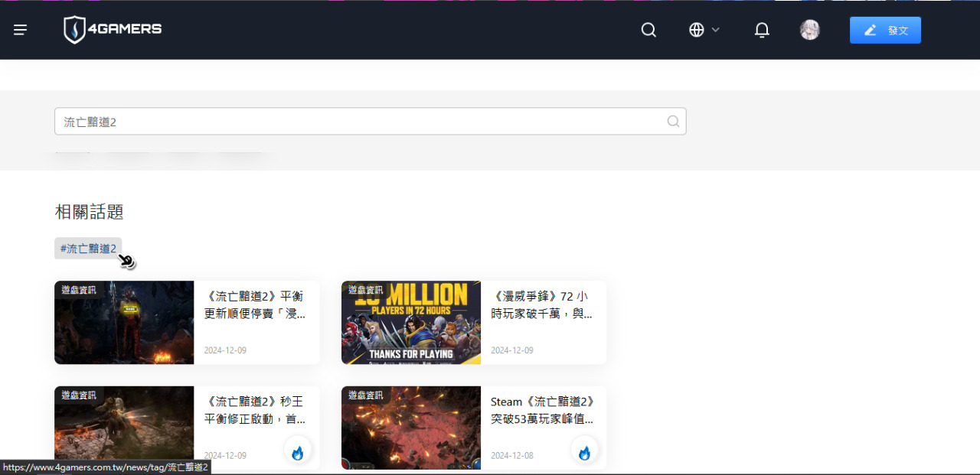Open article Steam《流亡黯道2》突破53萬玩家峰值
Image resolution: width=980 pixels, height=475 pixels.
pos(542,410)
